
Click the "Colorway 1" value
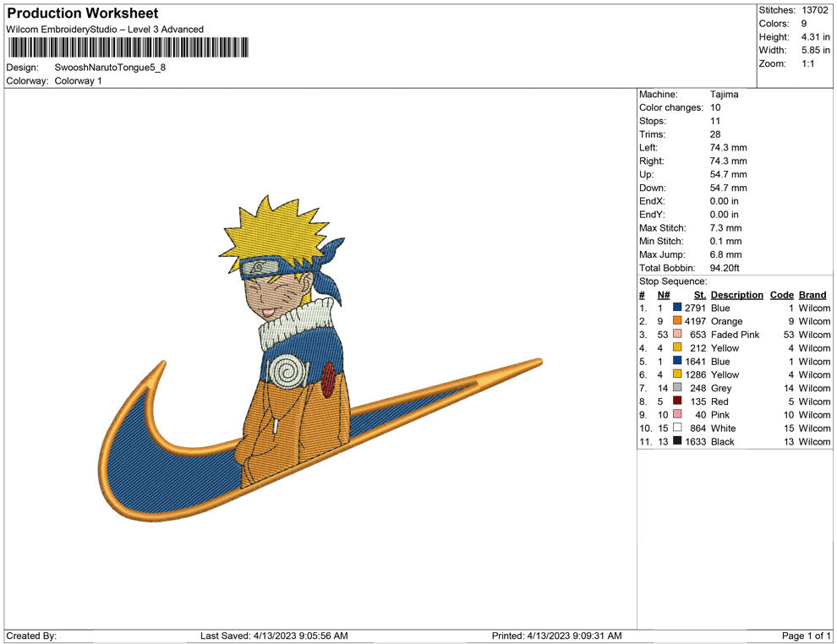click(78, 81)
